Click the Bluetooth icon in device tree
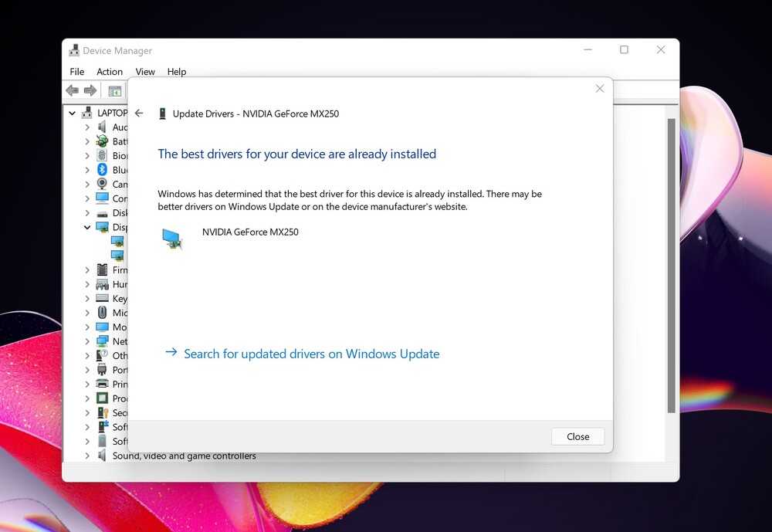The width and height of the screenshot is (772, 532). 102,170
